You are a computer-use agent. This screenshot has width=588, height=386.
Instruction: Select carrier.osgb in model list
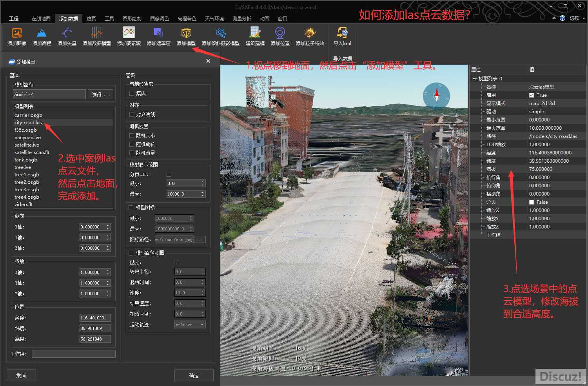[63, 115]
